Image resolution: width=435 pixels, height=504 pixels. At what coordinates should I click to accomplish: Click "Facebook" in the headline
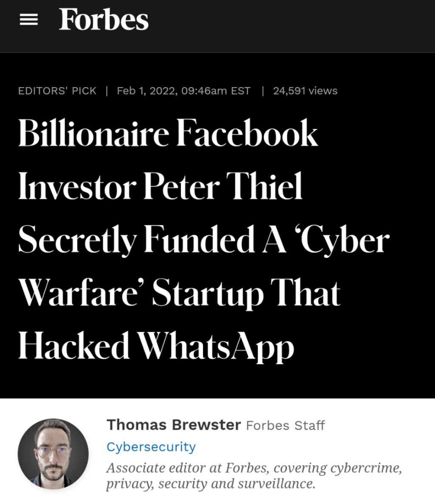click(247, 133)
